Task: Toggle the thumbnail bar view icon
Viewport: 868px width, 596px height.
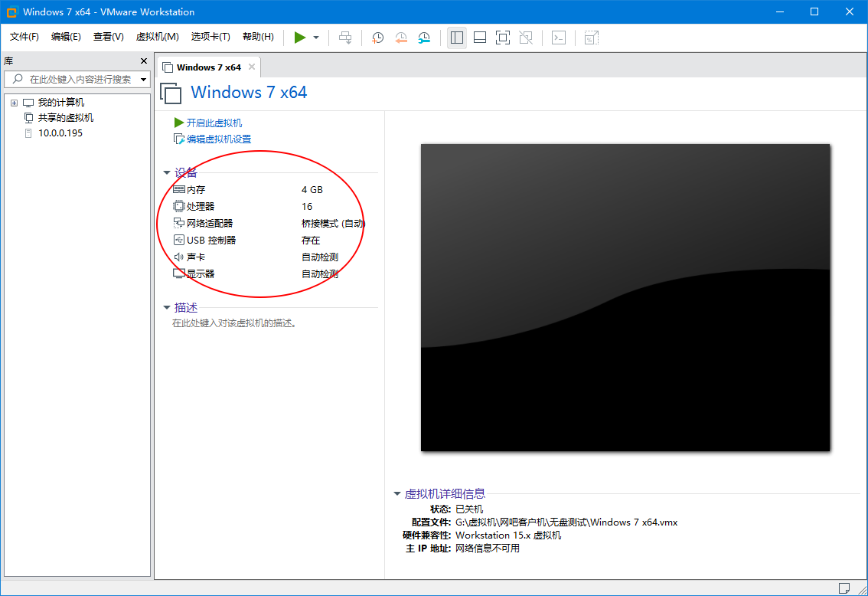Action: pyautogui.click(x=480, y=38)
